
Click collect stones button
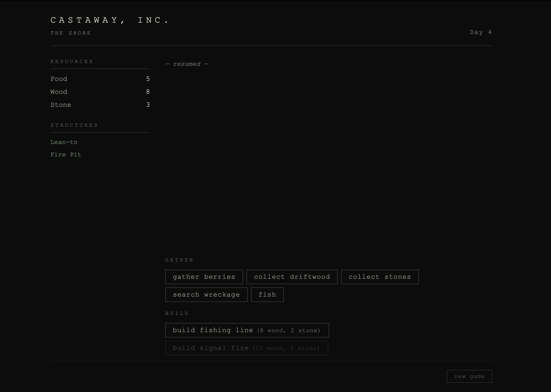pyautogui.click(x=380, y=277)
